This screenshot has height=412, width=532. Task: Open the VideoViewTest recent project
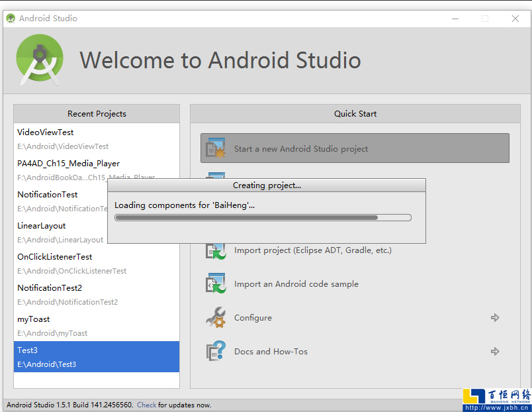45,132
